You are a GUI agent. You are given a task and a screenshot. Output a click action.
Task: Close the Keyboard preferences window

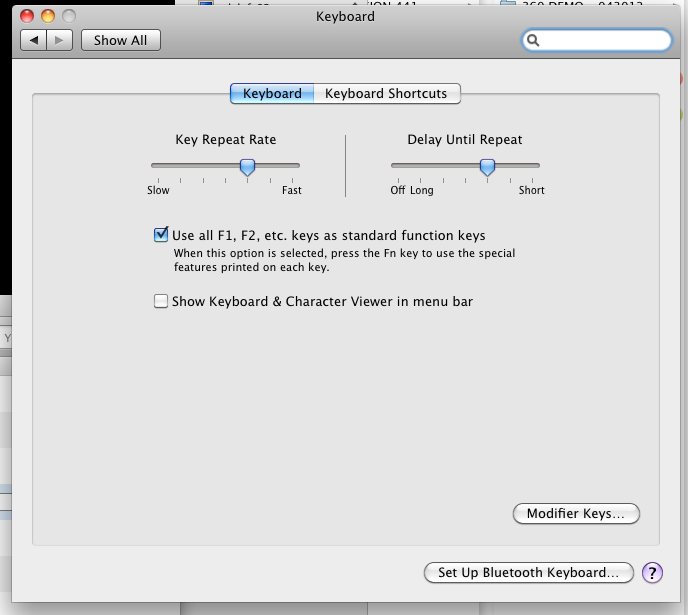pos(27,16)
